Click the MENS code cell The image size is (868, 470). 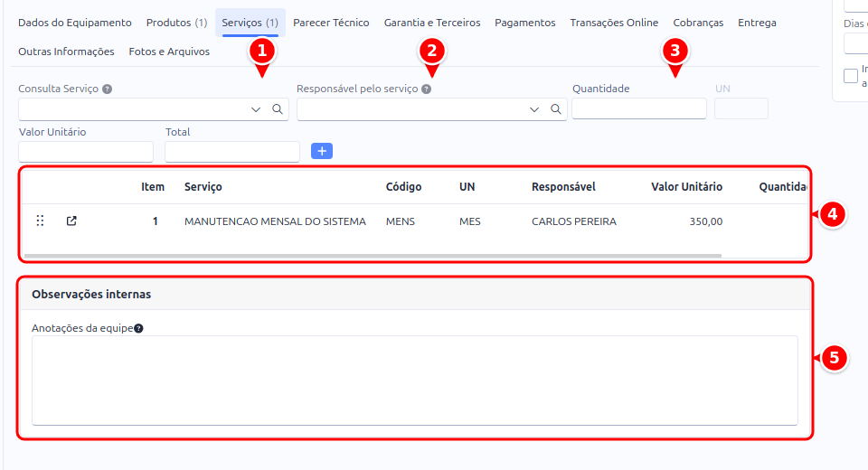click(x=401, y=221)
